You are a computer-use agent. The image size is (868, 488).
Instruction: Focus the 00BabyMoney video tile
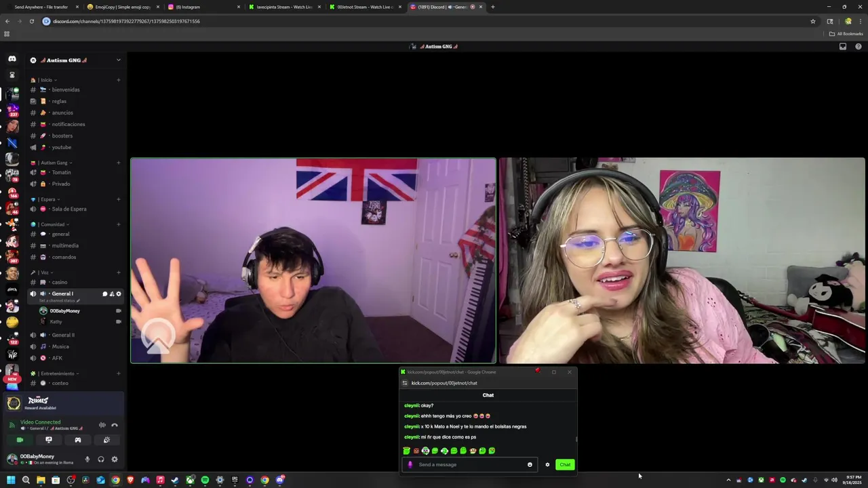coord(313,261)
